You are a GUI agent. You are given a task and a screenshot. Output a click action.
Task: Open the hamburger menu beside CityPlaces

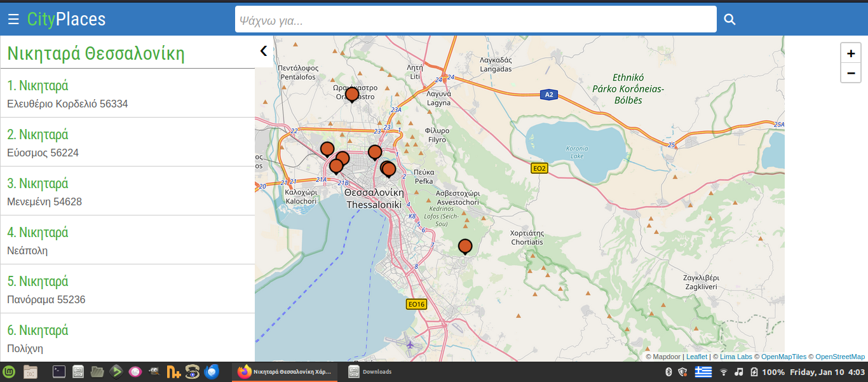13,20
